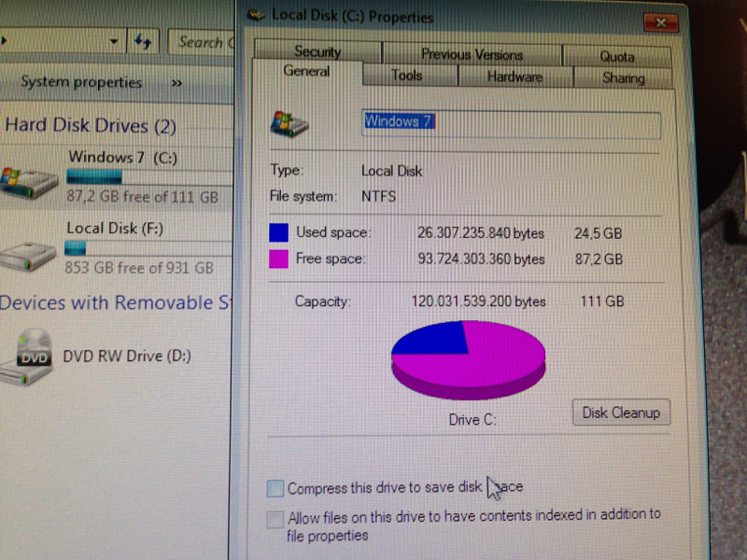Click the drive name field containing Windows 7
The width and height of the screenshot is (747, 560).
pyautogui.click(x=511, y=124)
